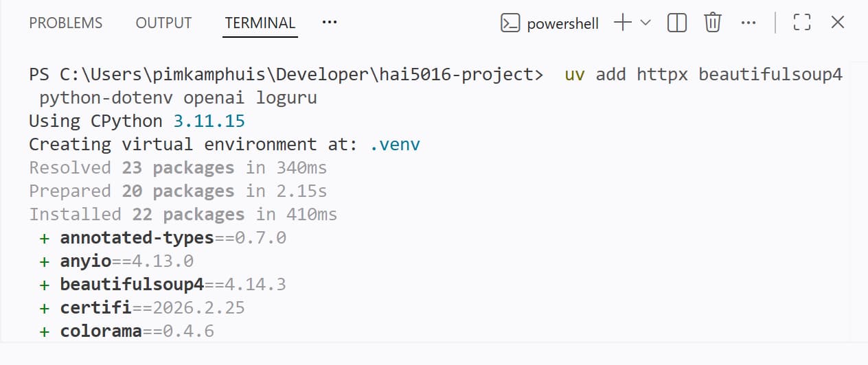The width and height of the screenshot is (868, 365).
Task: Split the terminal pane
Action: click(677, 23)
